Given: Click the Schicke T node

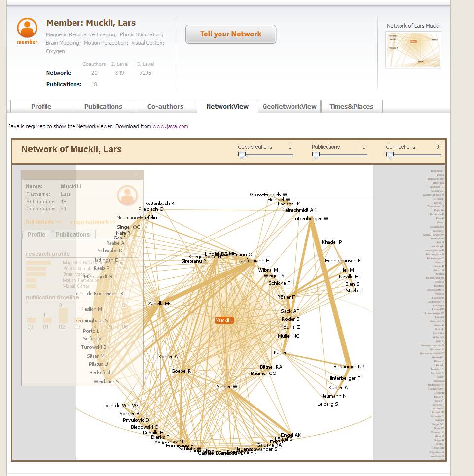Looking at the screenshot, I should pyautogui.click(x=279, y=283).
